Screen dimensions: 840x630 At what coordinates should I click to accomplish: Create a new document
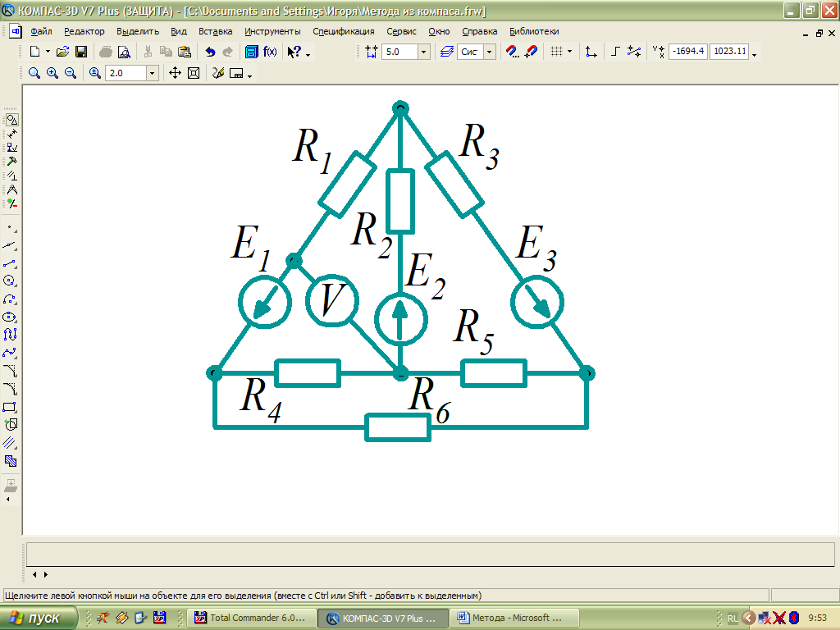tap(34, 52)
